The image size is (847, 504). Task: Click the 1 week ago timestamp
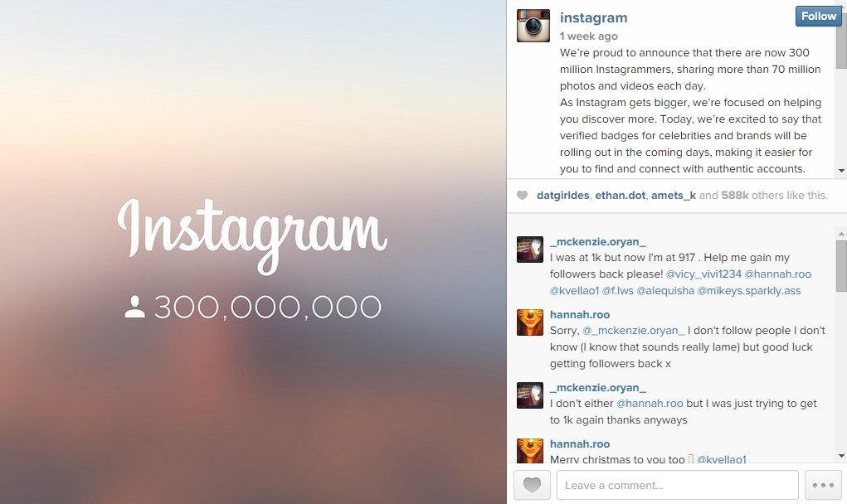point(589,36)
